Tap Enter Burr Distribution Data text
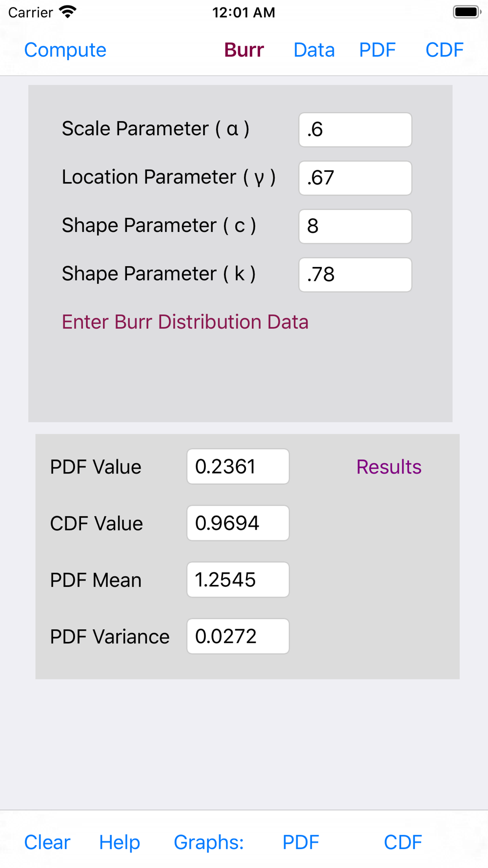 pyautogui.click(x=185, y=322)
